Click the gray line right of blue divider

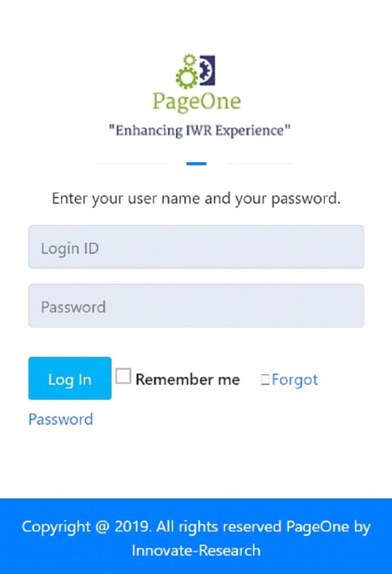[x=260, y=164]
